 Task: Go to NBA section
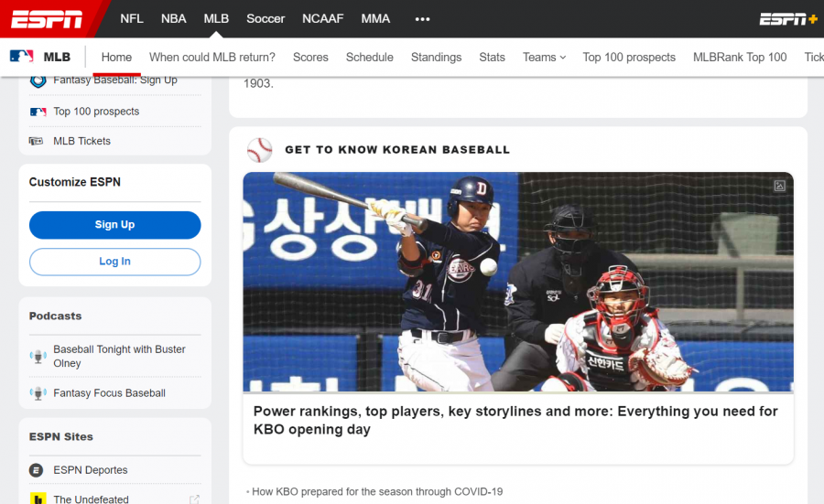(x=173, y=19)
